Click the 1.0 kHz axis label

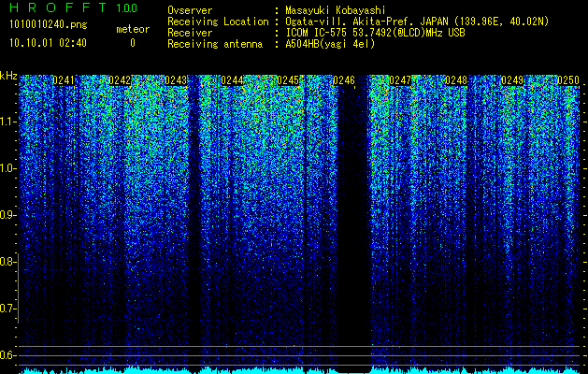click(x=7, y=168)
